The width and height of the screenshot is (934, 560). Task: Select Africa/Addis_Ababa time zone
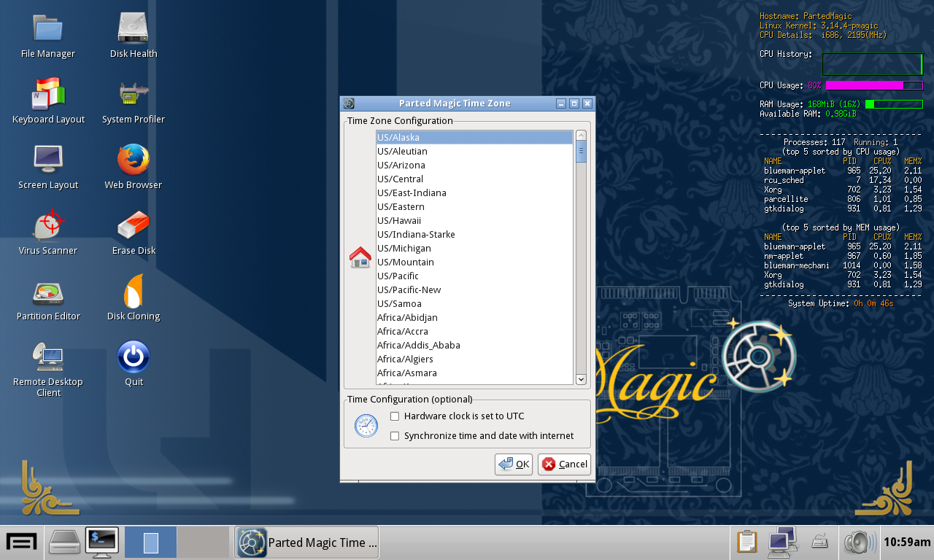pos(474,346)
